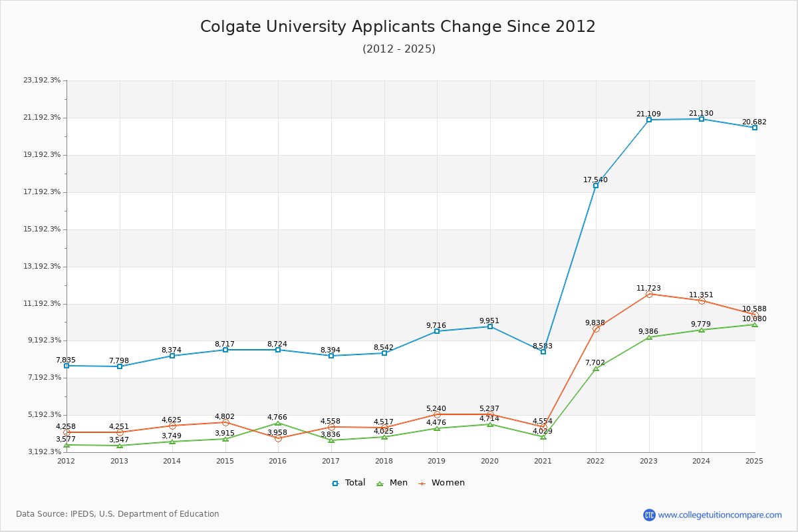The width and height of the screenshot is (798, 532).
Task: Click the Men data point labeled 9,386
Action: coord(648,337)
